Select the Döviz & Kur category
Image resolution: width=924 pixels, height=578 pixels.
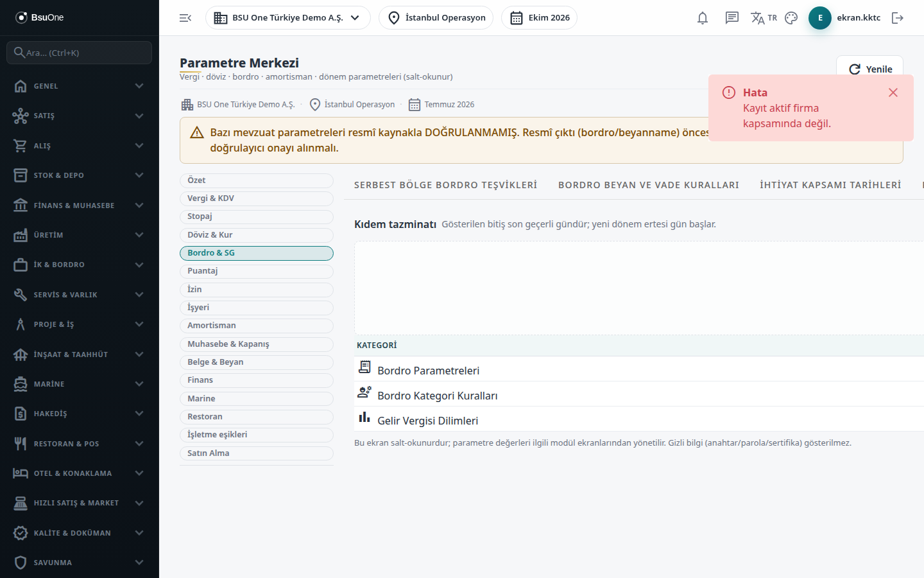coord(257,235)
